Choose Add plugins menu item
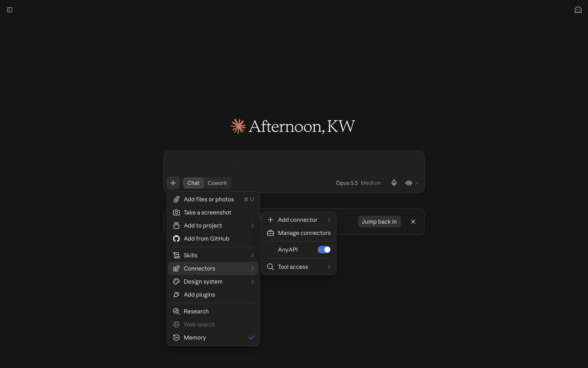The image size is (588, 368). 213,294
